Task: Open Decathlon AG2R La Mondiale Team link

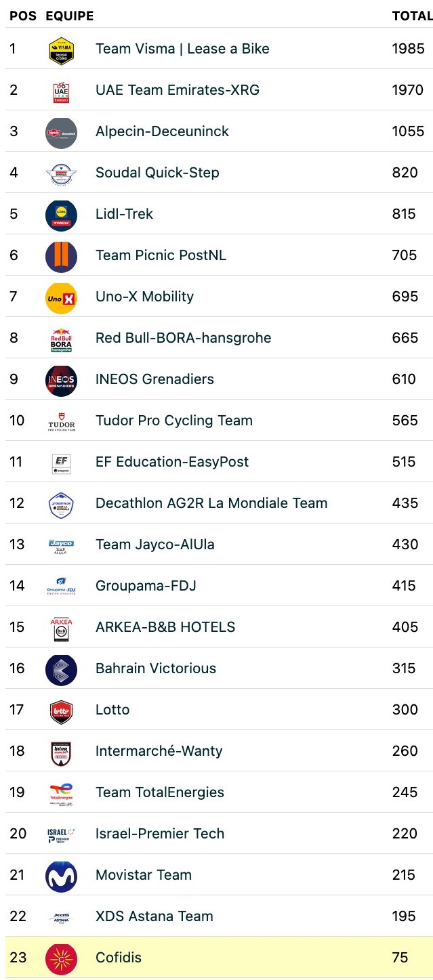Action: coord(211,503)
